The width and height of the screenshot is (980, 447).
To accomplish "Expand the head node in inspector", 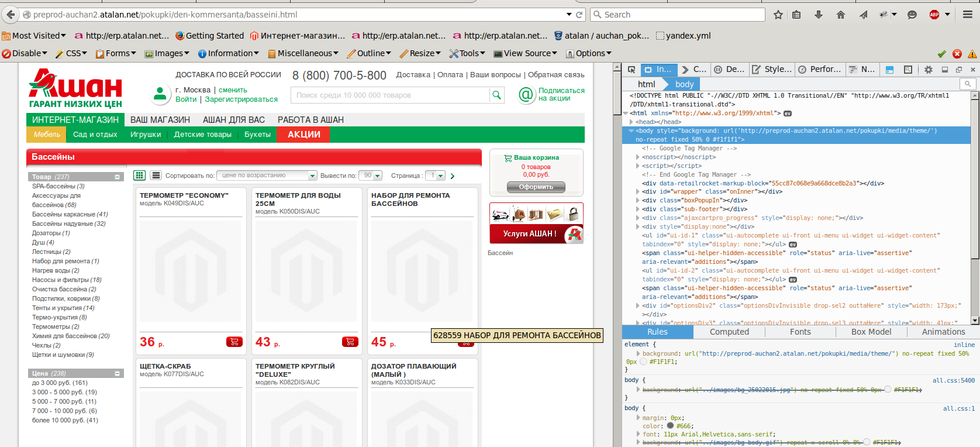I will tap(632, 122).
